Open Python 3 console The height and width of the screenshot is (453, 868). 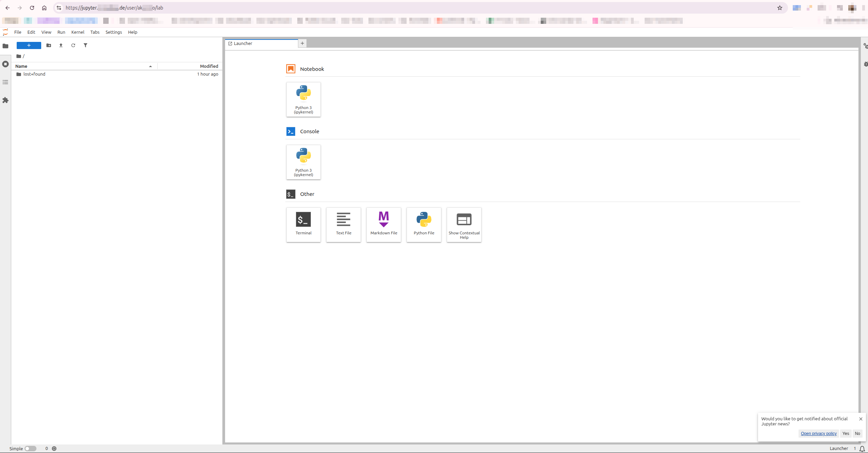(x=303, y=162)
